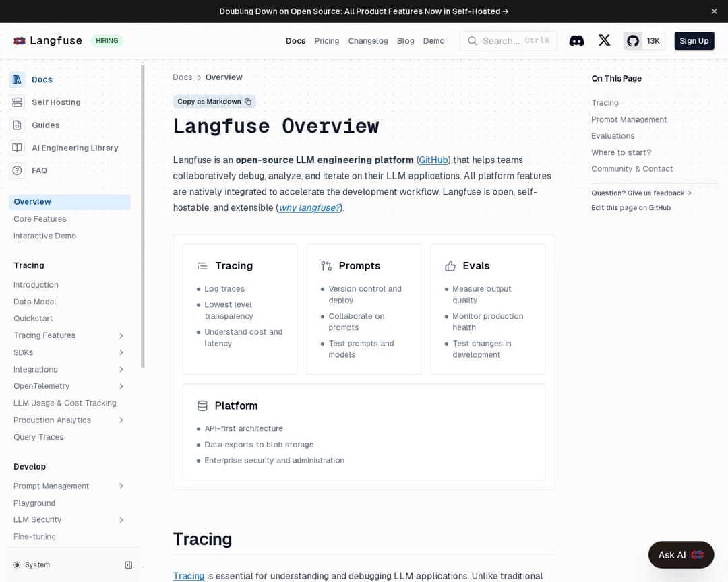Viewport: 728px width, 582px height.
Task: Click the AI Engineering Library book icon
Action: [17, 148]
